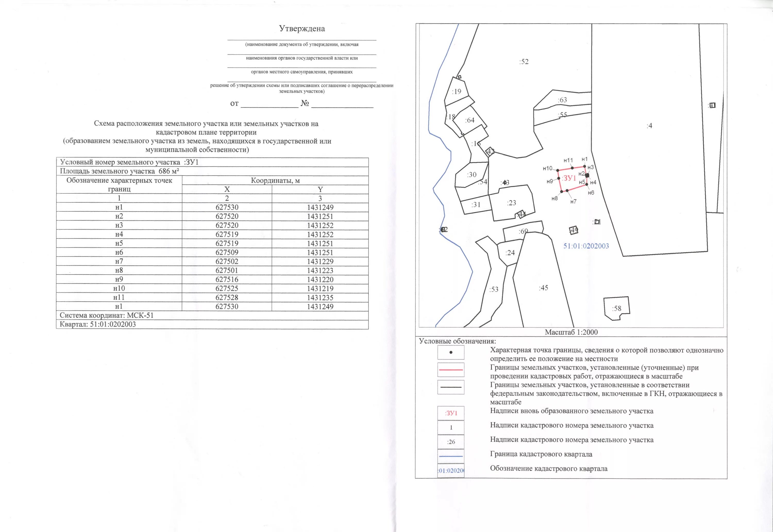This screenshot has width=773, height=532.
Task: Click the 'Координаты, м' table header
Action: (x=275, y=180)
